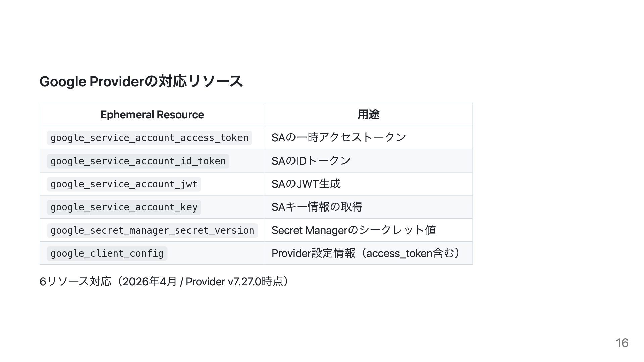Select the google_service_account_key code cell

pos(124,207)
